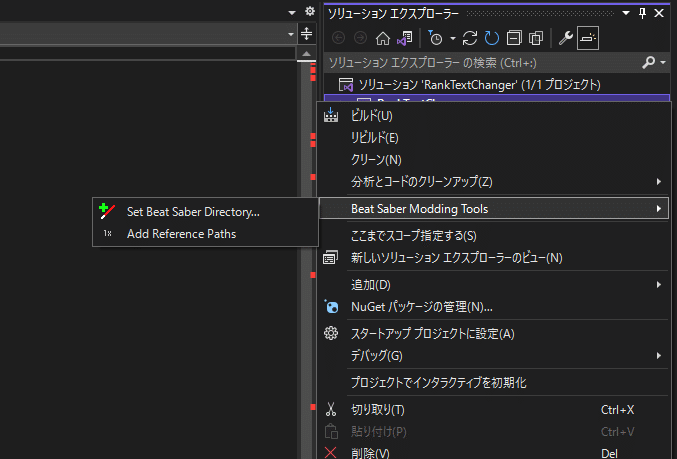This screenshot has height=459, width=677.
Task: Click the new Solution Explorer view icon
Action: coord(330,258)
